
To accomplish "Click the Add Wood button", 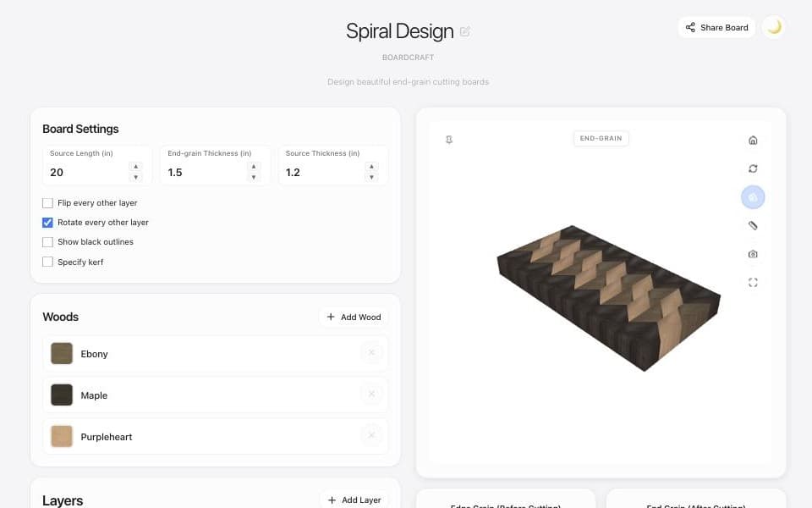I will 354,317.
